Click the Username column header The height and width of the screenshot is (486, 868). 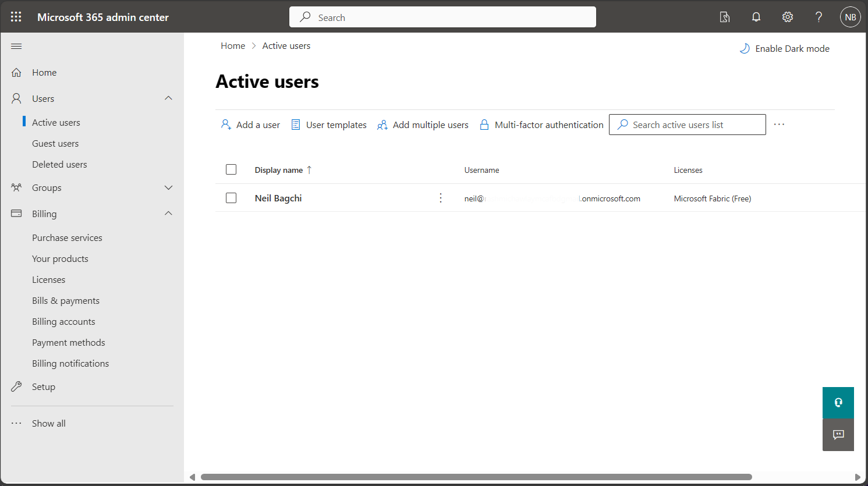[481, 170]
